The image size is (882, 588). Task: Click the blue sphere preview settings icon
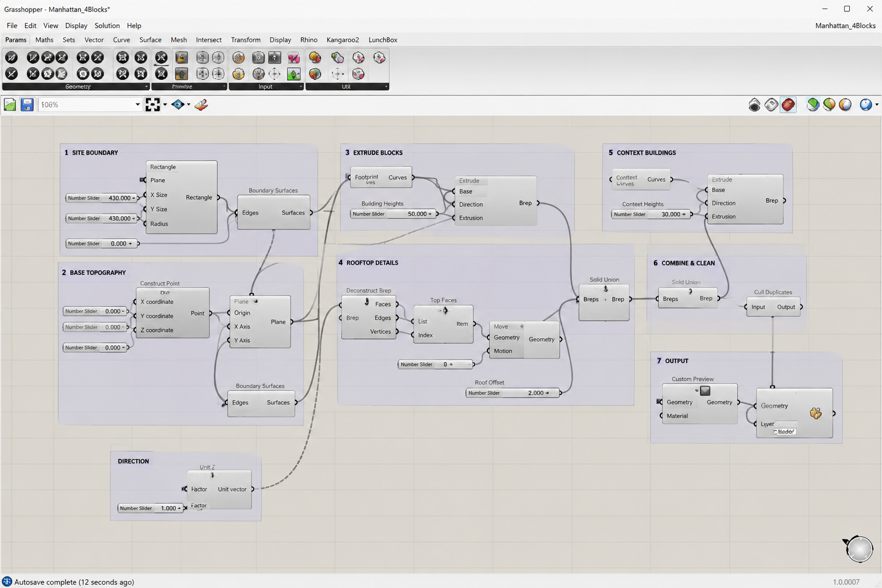coord(866,105)
